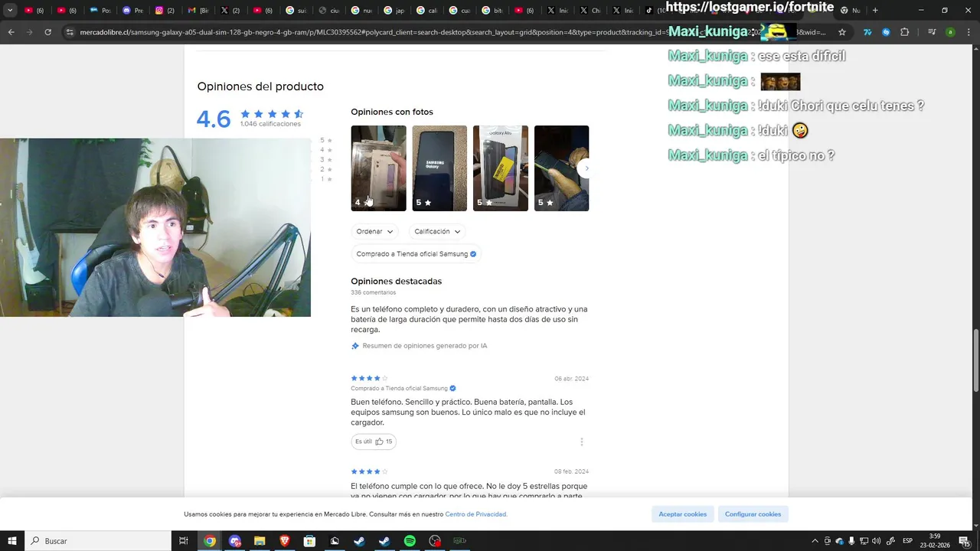Viewport: 980px width, 551px height.
Task: Click the taskbar Buscar search box
Action: tap(98, 541)
